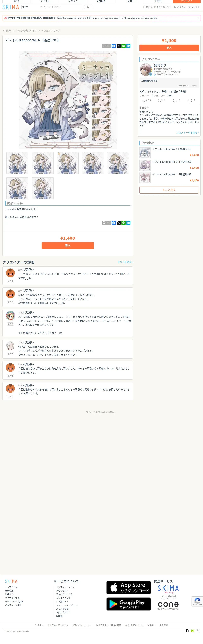Share on Facebook using bottom icon
Viewport: 203px width, 644px height.
click(114, 223)
